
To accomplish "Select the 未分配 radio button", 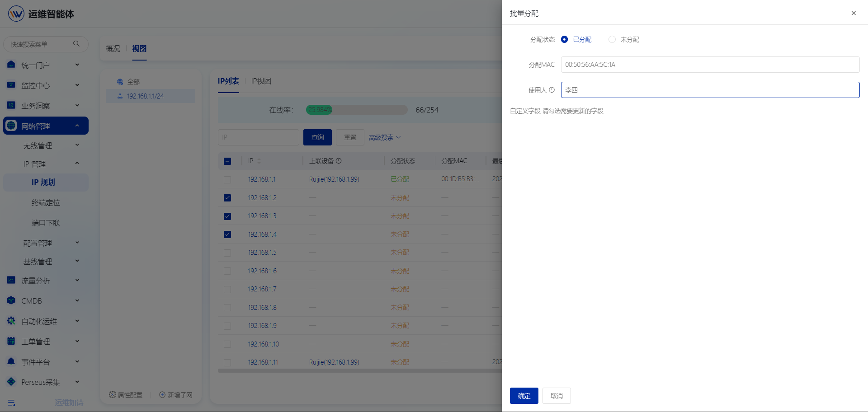I will 612,39.
